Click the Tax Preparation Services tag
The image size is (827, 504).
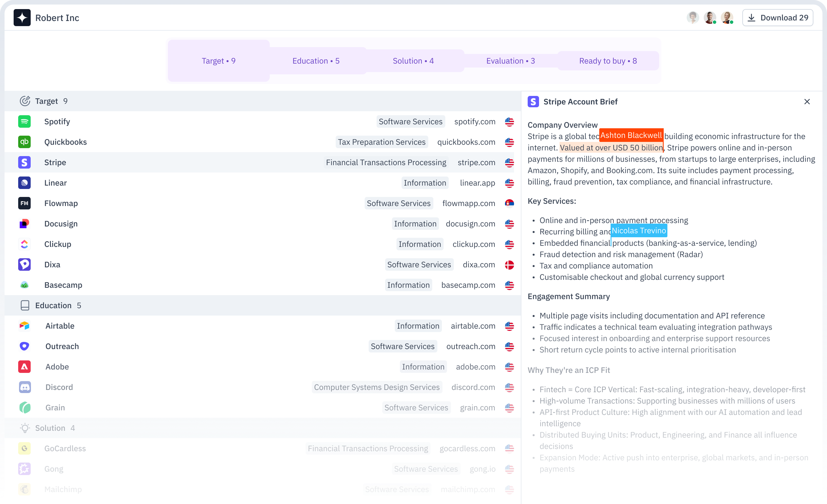point(382,142)
